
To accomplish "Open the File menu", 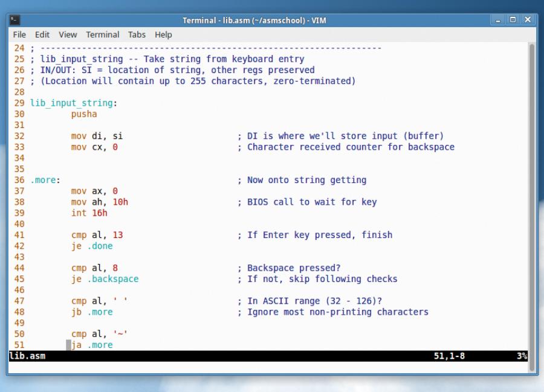I will coord(19,34).
